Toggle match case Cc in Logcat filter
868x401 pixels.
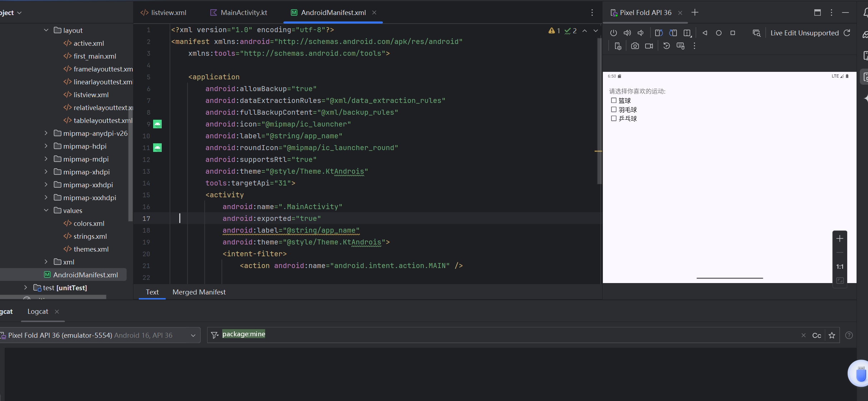[817, 335]
